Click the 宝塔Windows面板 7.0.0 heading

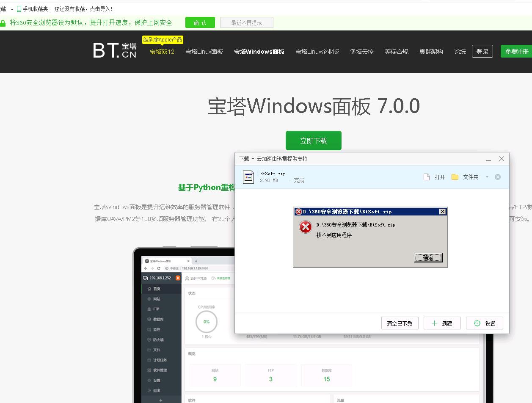(314, 106)
